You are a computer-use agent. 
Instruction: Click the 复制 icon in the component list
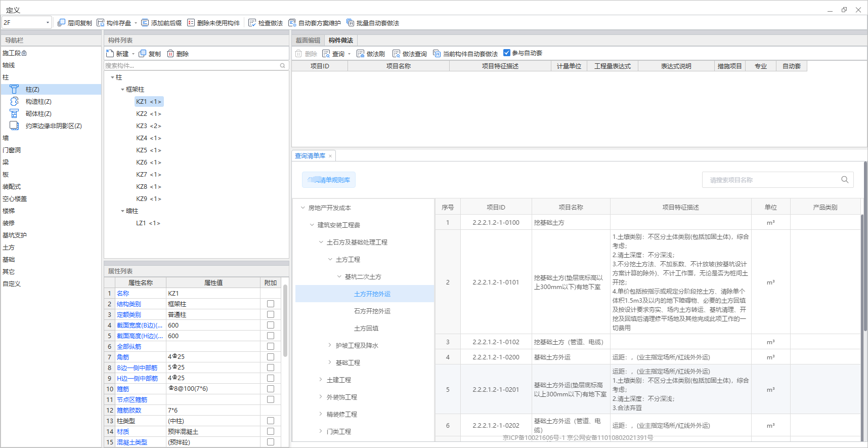(142, 54)
